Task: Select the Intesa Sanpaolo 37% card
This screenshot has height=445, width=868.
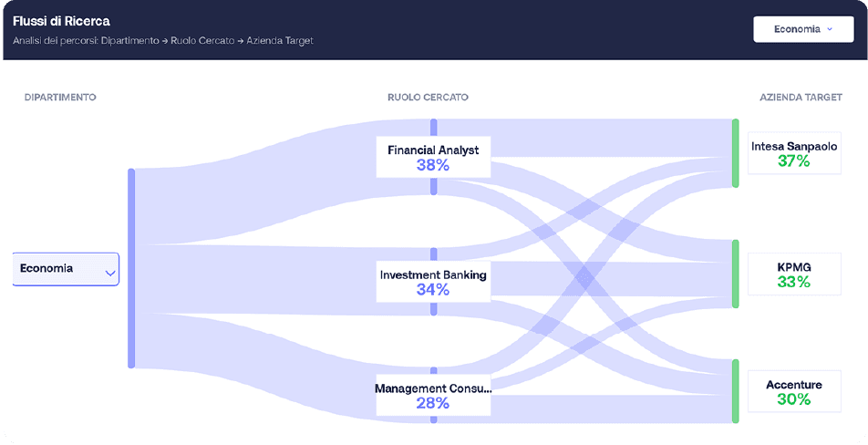Action: pos(793,153)
